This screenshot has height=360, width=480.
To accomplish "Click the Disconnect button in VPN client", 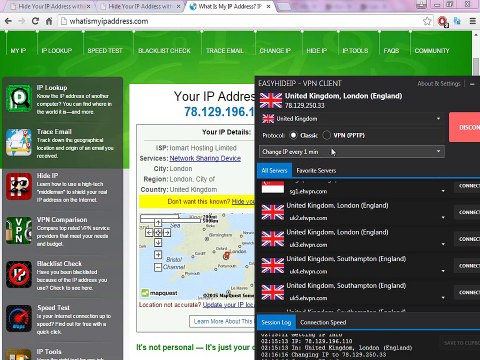I will (465, 127).
